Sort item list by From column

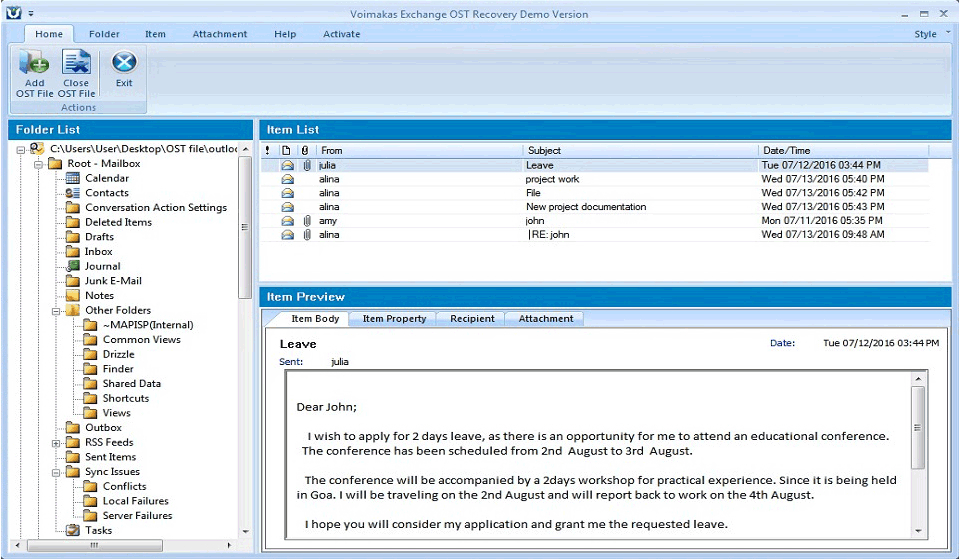(419, 151)
